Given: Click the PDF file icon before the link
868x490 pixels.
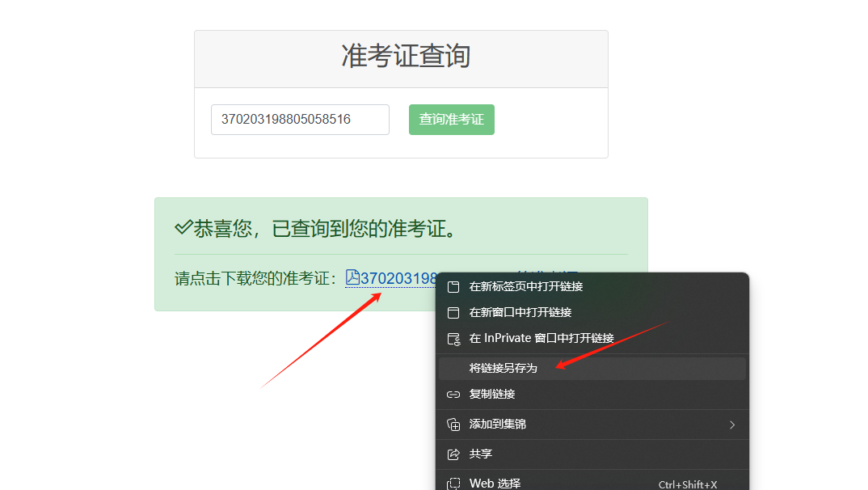Looking at the screenshot, I should (x=352, y=277).
